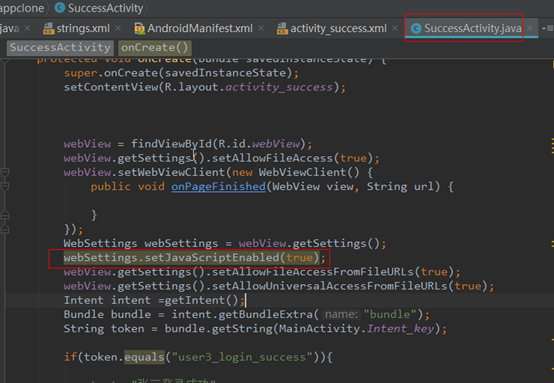Image resolution: width=554 pixels, height=383 pixels.
Task: Collapse the onCreate method fold at top of gutter
Action: point(5,61)
